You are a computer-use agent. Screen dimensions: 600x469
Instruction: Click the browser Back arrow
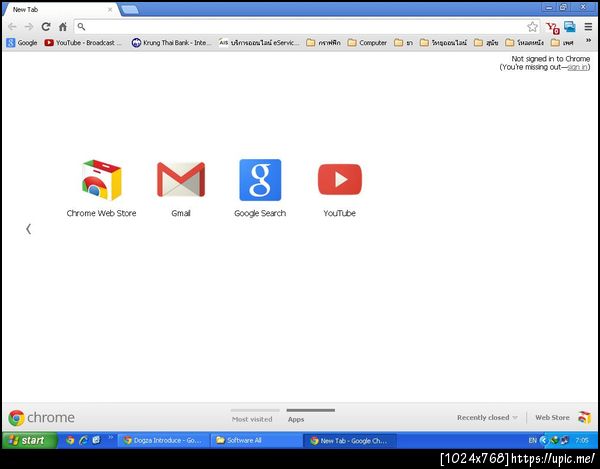coord(12,26)
